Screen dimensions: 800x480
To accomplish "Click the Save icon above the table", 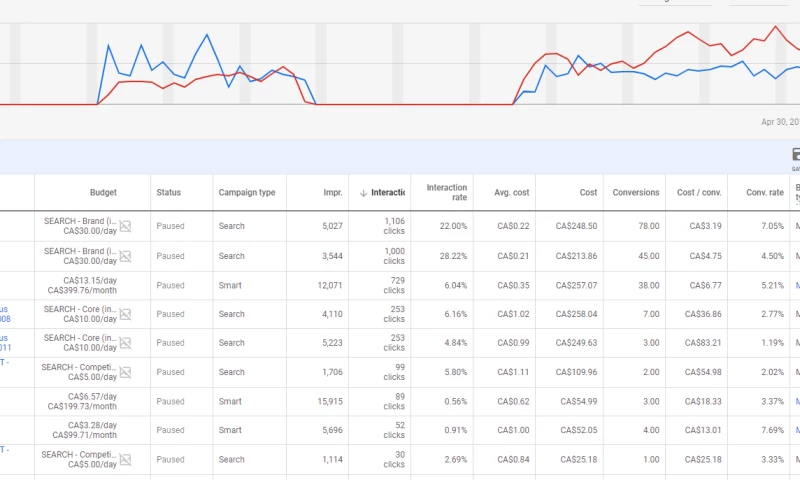I will pos(796,155).
